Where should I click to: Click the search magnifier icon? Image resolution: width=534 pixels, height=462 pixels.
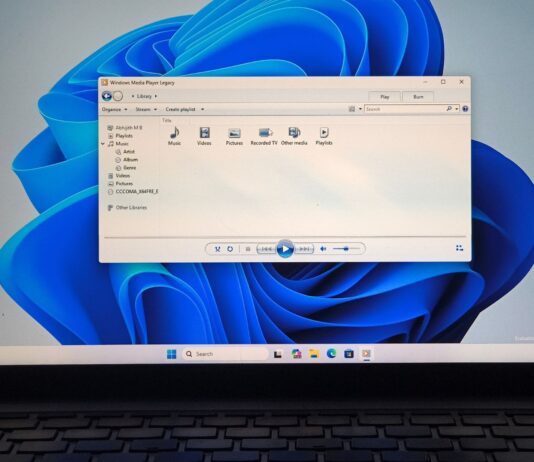tap(449, 109)
